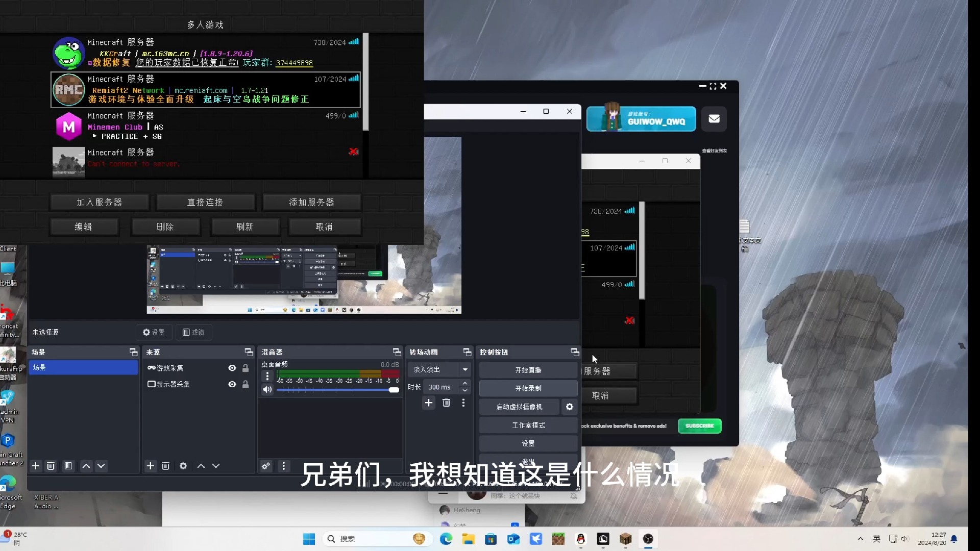Open the 滤镜 filters button
980x551 pixels.
tap(193, 332)
